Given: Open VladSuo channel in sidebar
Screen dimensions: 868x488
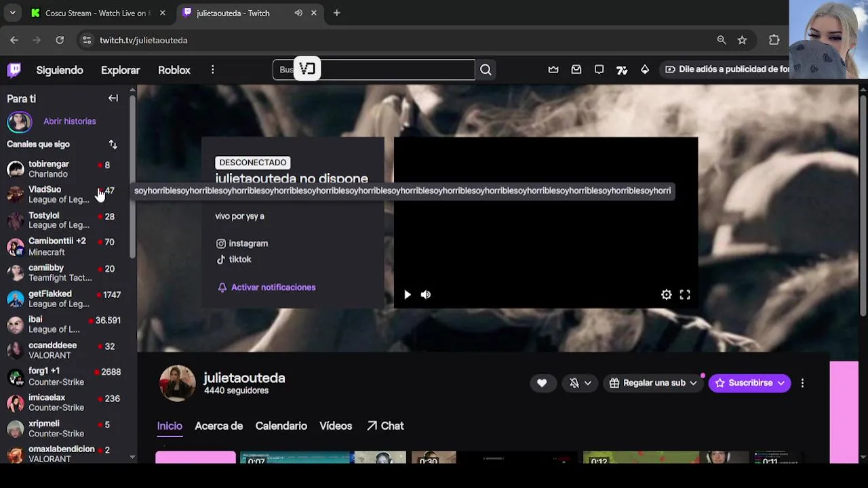Looking at the screenshot, I should click(x=64, y=195).
